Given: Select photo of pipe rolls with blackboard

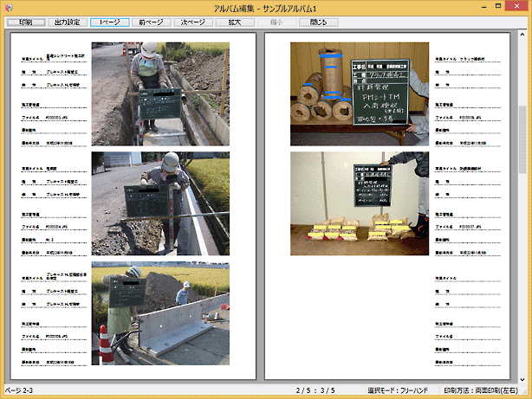Looking at the screenshot, I should [x=360, y=93].
